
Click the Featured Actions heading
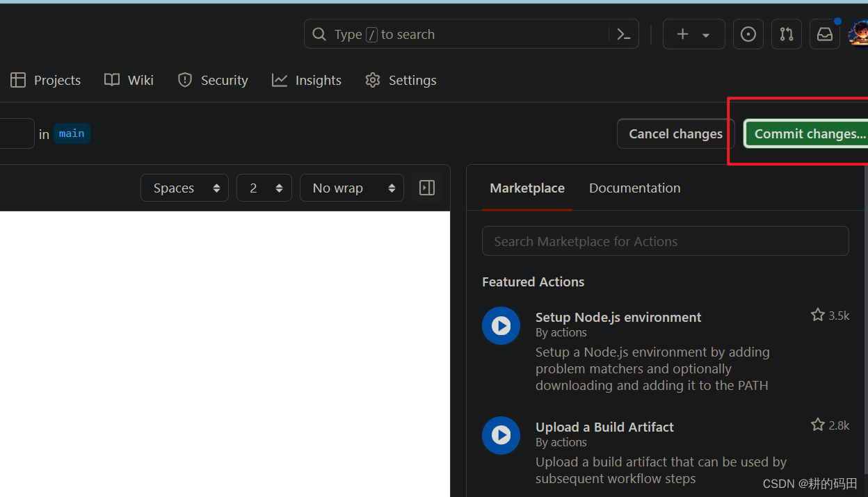pyautogui.click(x=533, y=282)
